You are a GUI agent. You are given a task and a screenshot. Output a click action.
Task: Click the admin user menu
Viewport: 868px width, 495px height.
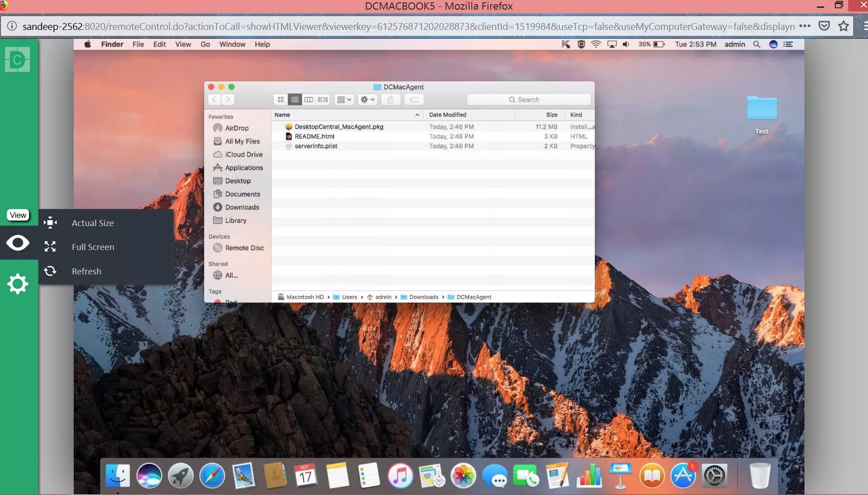point(735,44)
